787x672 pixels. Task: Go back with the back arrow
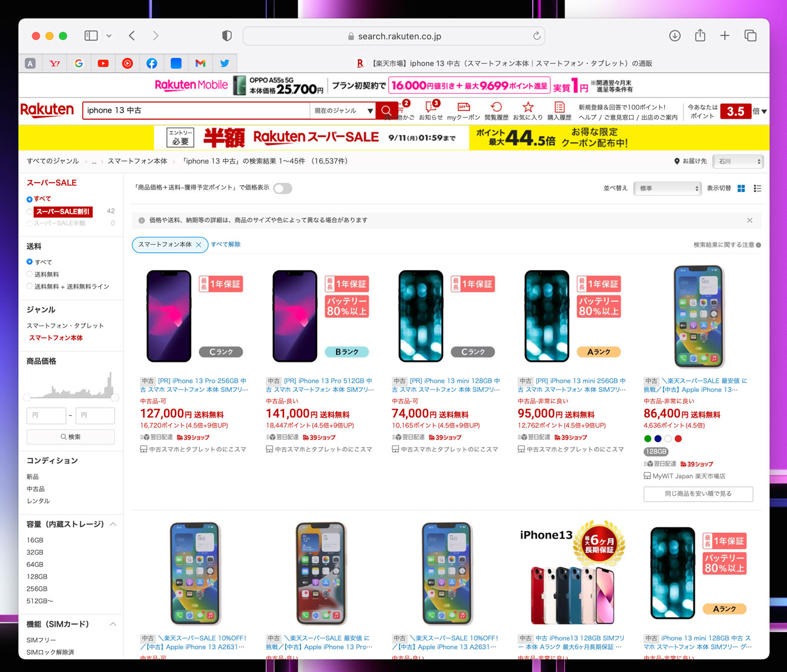131,36
